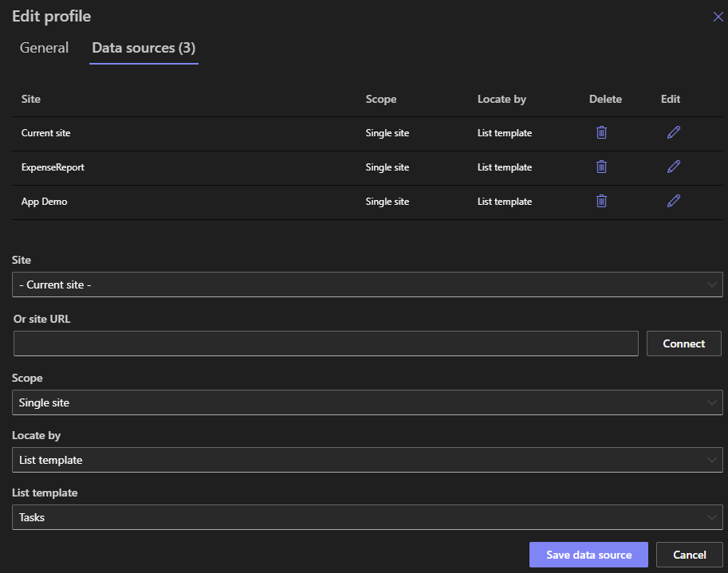
Task: Select the Data sources tab
Action: 144,48
